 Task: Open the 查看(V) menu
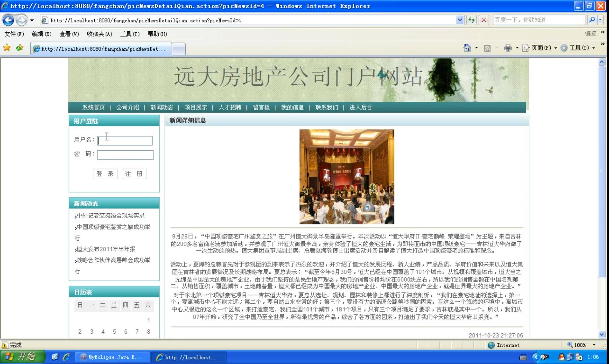[69, 34]
